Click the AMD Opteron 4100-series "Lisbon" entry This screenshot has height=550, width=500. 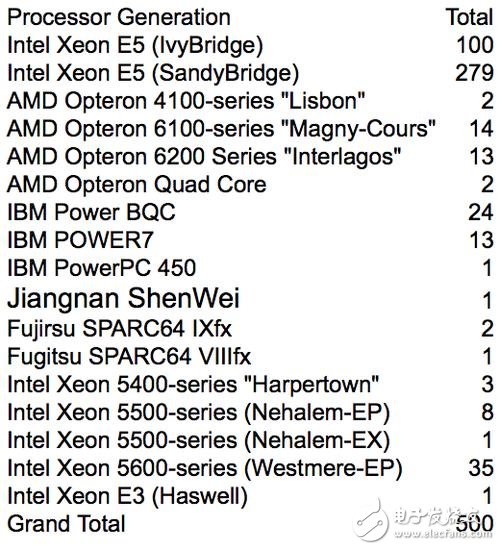coord(186,101)
